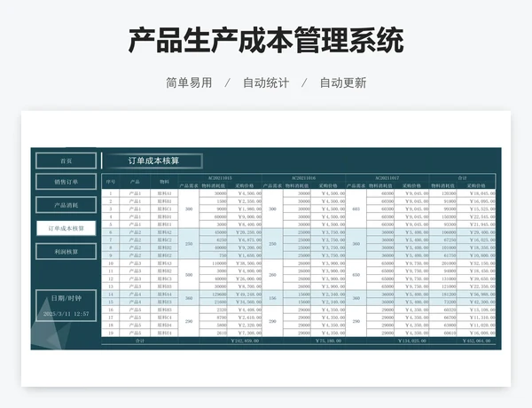Select the merged 603 demand cell under AC20211017

pos(356,208)
